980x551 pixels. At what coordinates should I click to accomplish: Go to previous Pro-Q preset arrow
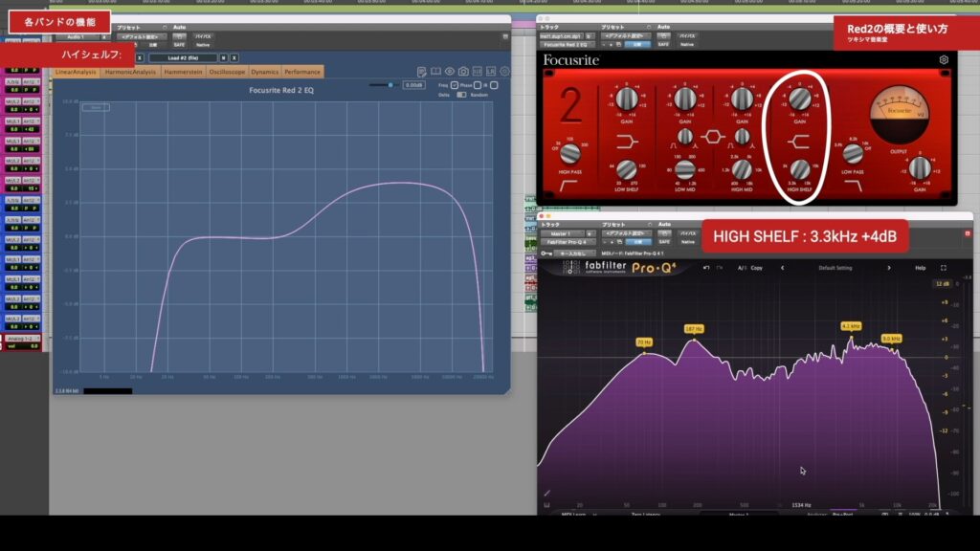782,268
